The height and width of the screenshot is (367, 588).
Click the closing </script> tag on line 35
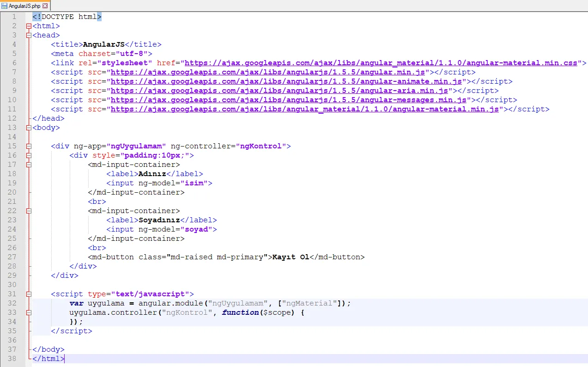[72, 331]
